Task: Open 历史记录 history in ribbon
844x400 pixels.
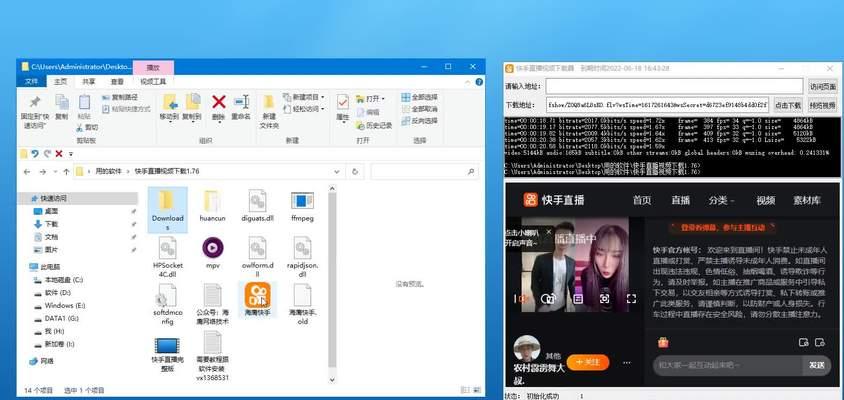Action: (374, 125)
